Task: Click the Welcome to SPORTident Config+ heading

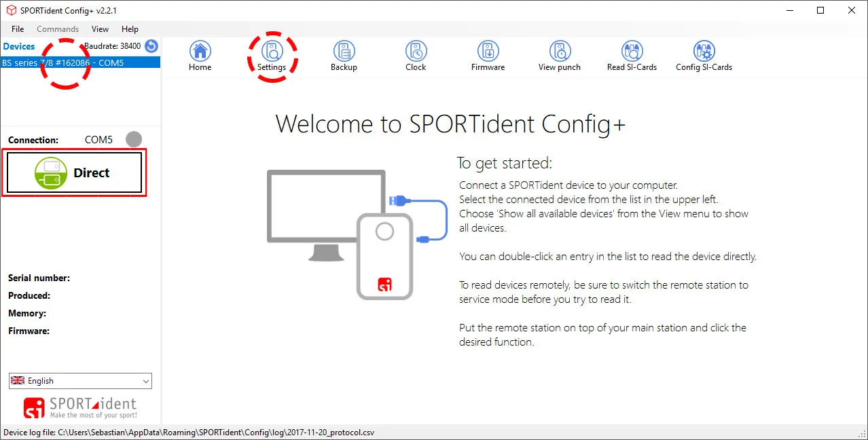Action: 450,124
